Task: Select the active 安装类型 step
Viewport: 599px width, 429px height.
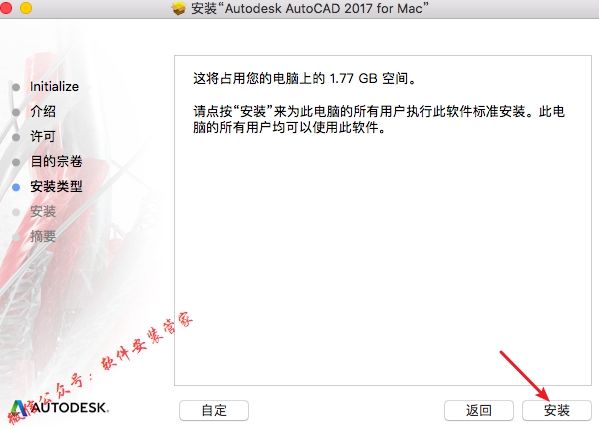Action: point(56,186)
